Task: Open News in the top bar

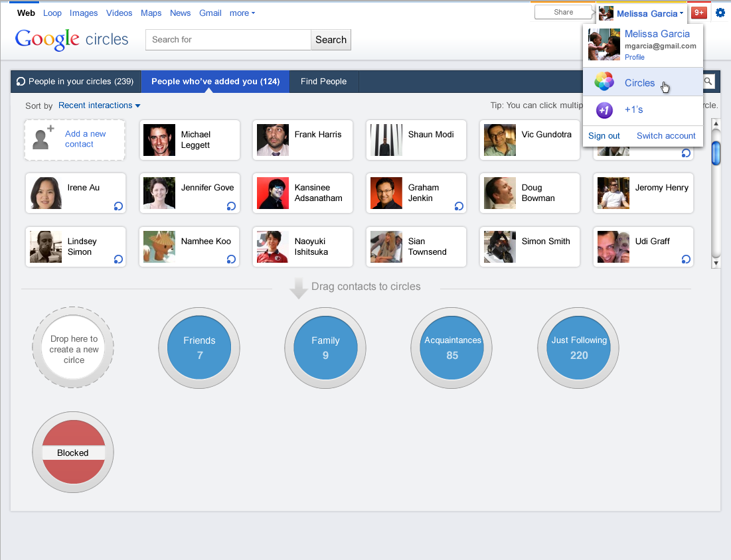Action: click(x=181, y=13)
